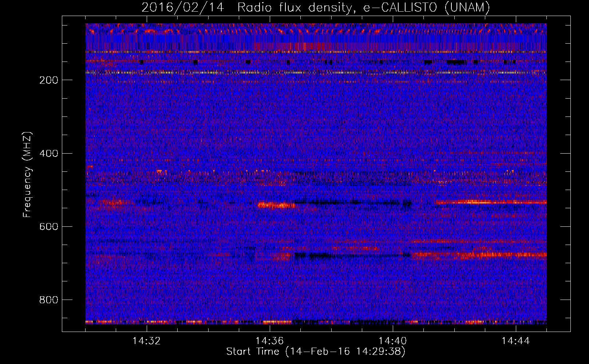The width and height of the screenshot is (589, 364).
Task: Click the 200 frequency tick label
Action: click(x=48, y=80)
